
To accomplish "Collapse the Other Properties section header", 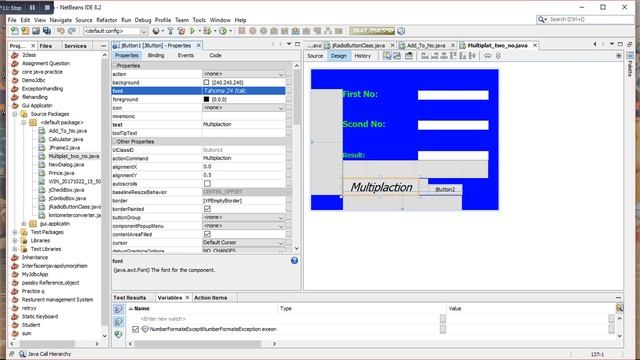I will [115, 142].
